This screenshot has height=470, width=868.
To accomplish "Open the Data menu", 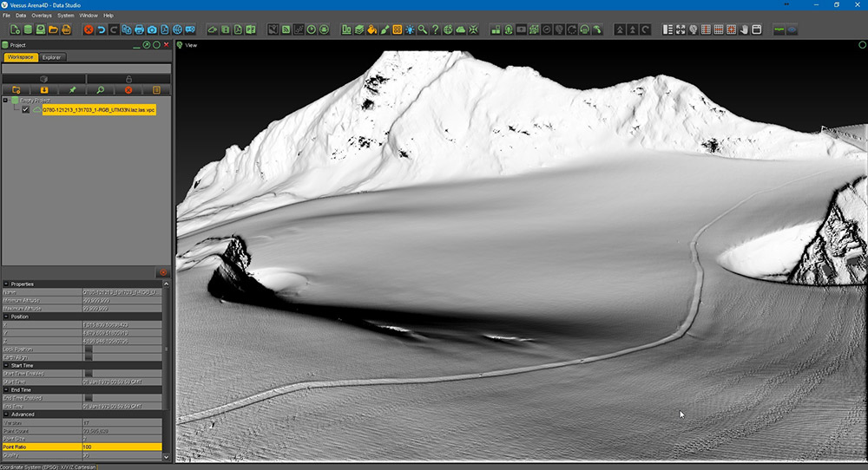I will tap(21, 16).
